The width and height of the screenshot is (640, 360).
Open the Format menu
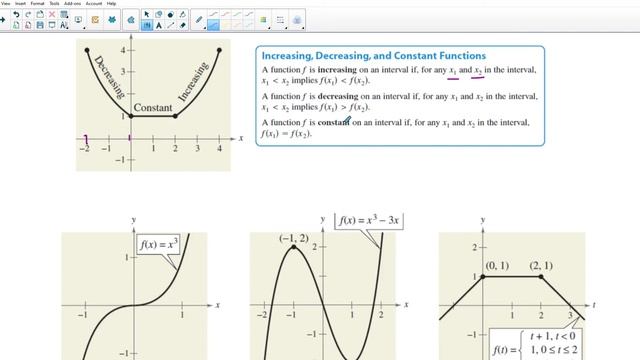pyautogui.click(x=38, y=3)
